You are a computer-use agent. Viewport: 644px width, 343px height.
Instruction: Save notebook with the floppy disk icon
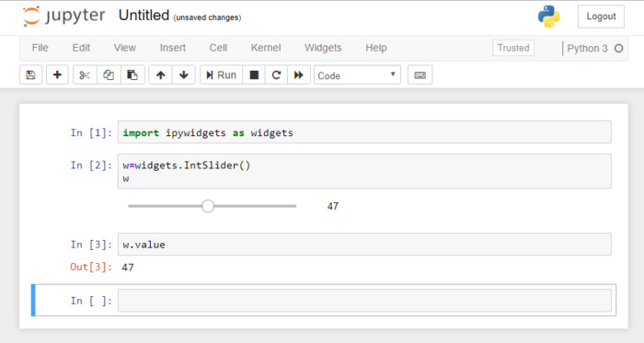30,75
